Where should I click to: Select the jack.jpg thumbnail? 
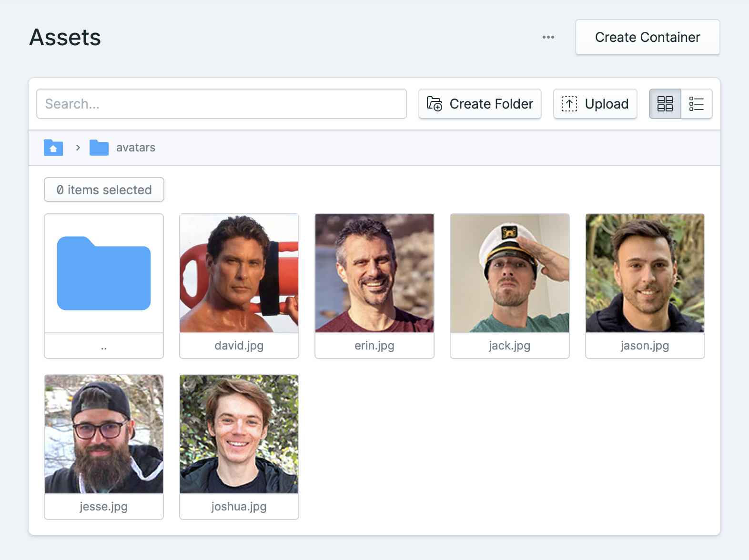tap(510, 273)
